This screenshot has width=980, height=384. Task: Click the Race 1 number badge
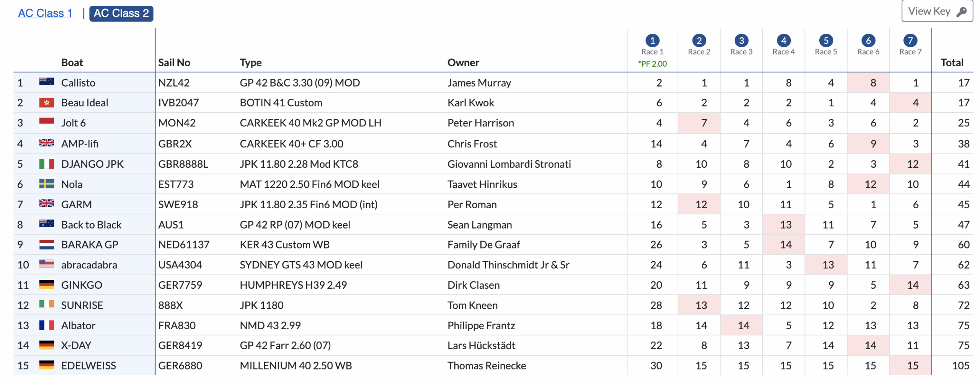click(x=652, y=40)
